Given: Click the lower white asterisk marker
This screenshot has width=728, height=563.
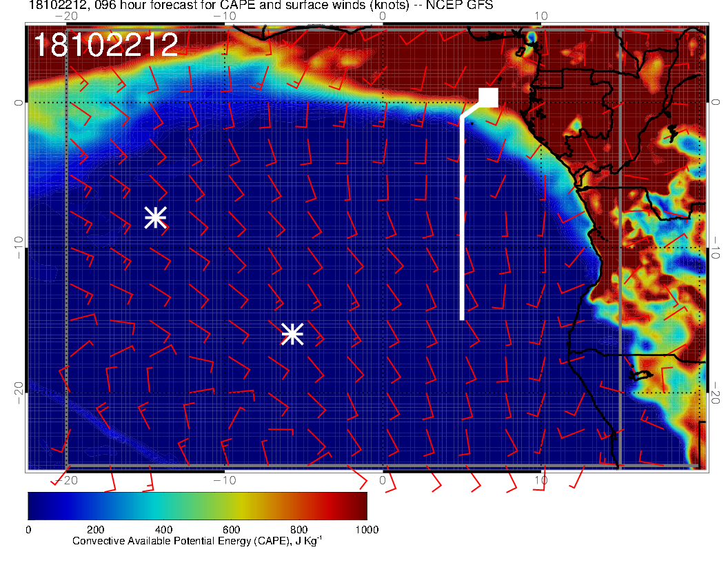Looking at the screenshot, I should pyautogui.click(x=292, y=334).
